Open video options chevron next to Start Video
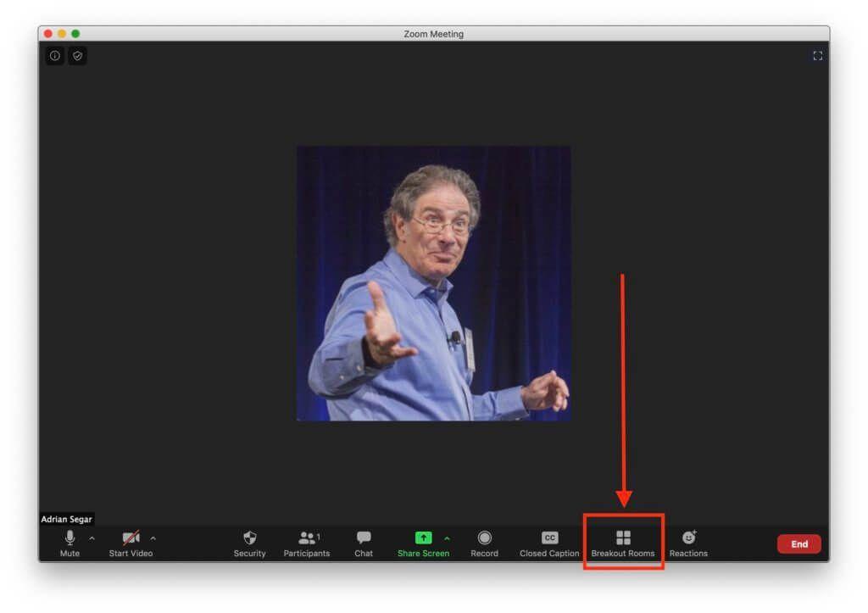868x613 pixels. (x=153, y=538)
